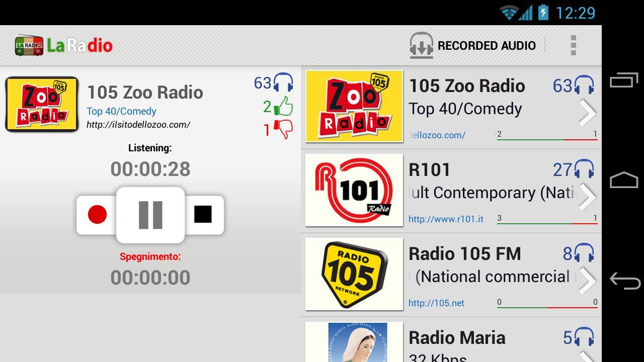
Task: Tap the Android recent apps button
Action: point(624,80)
